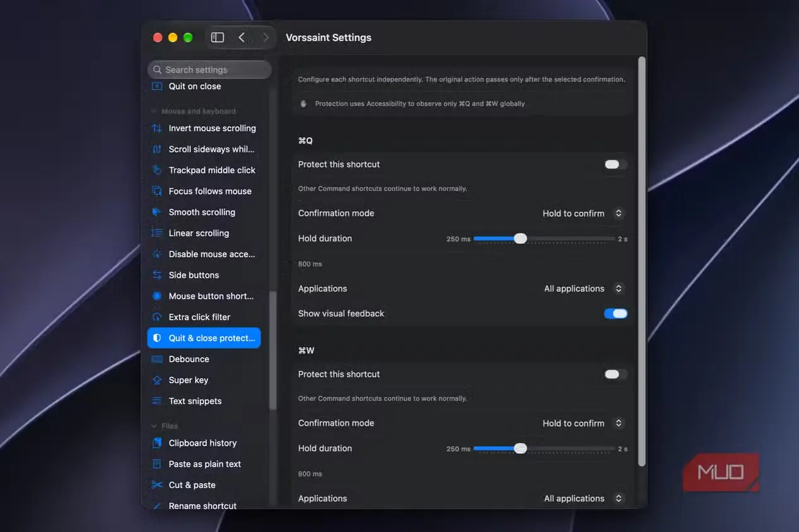Open the ⌘W Confirmation mode dropdown
The width and height of the screenshot is (799, 532).
583,423
